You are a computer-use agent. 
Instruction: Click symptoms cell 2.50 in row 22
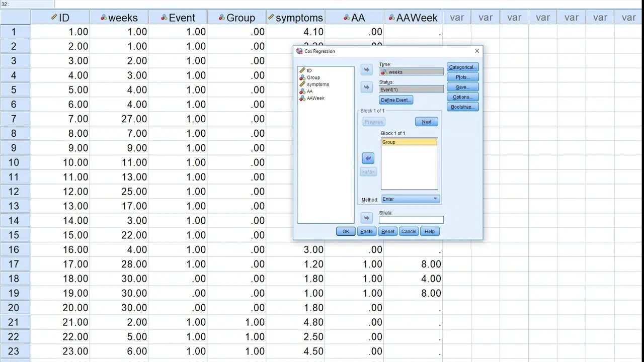point(296,336)
